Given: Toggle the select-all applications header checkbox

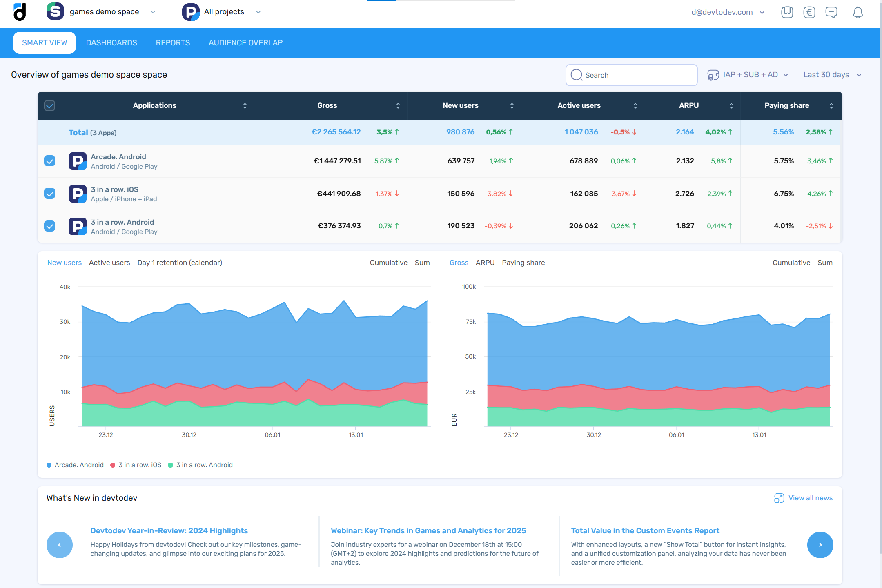Looking at the screenshot, I should (x=50, y=106).
